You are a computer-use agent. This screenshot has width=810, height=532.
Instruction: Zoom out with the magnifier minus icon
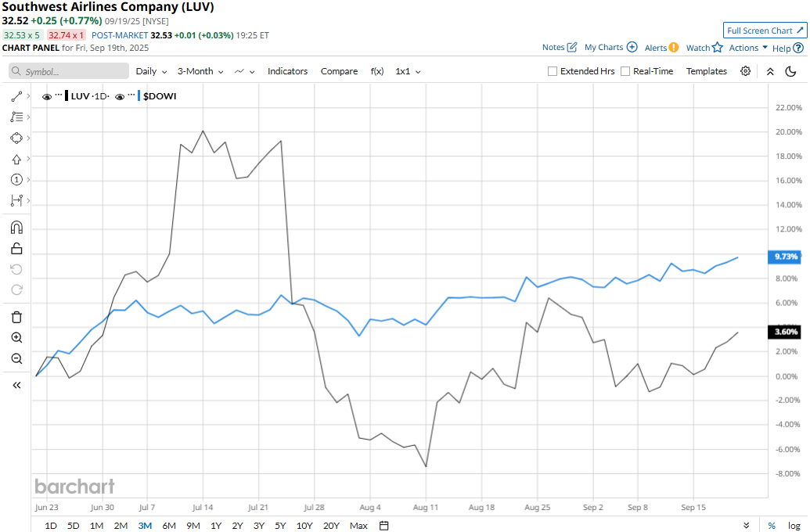coord(16,358)
